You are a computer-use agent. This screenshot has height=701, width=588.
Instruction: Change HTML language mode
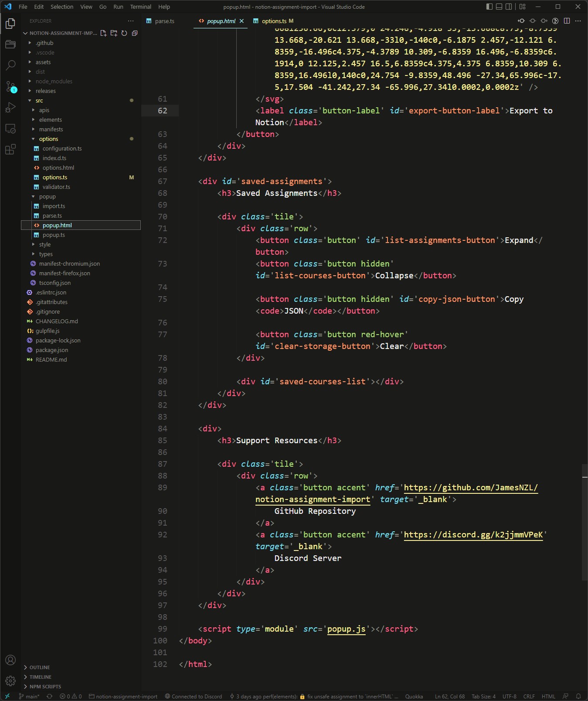point(548,696)
